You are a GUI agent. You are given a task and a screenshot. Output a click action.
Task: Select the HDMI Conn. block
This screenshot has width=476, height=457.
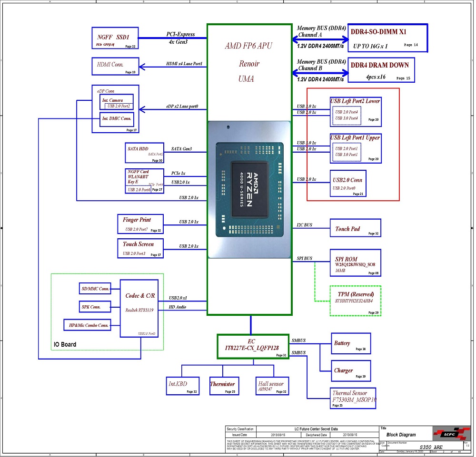pos(115,66)
